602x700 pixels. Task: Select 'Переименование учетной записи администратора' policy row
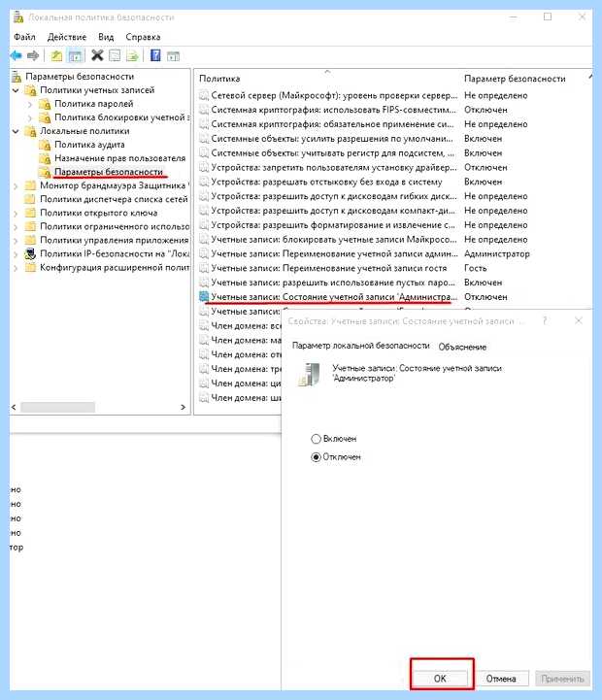[326, 254]
